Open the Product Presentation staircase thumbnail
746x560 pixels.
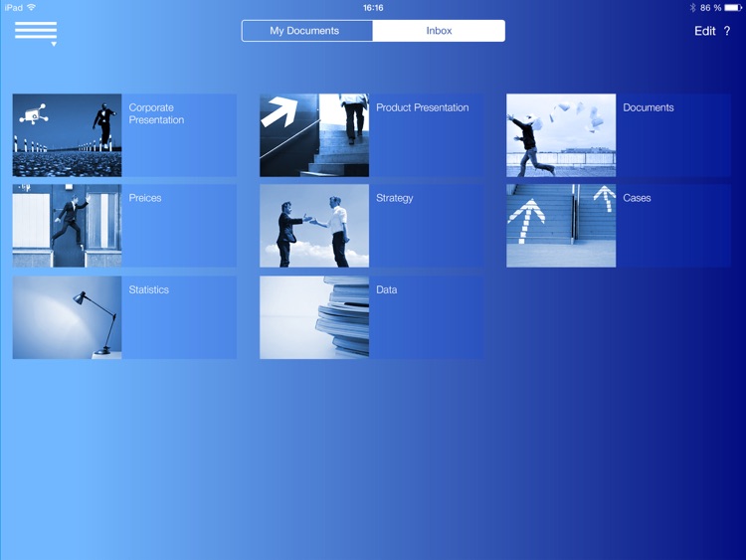(314, 135)
